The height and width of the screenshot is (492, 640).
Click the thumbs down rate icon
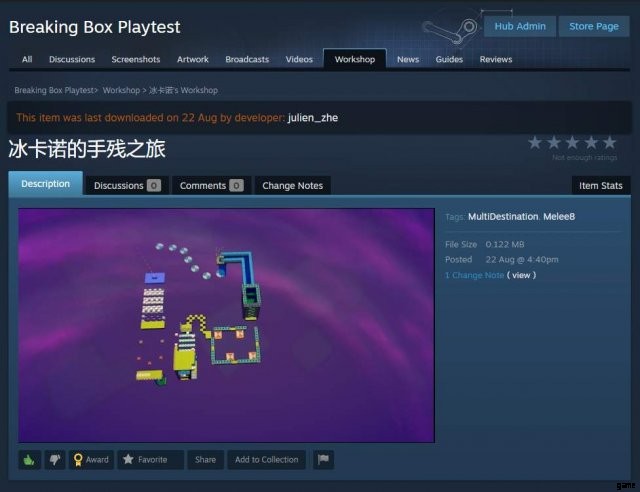[x=55, y=460]
